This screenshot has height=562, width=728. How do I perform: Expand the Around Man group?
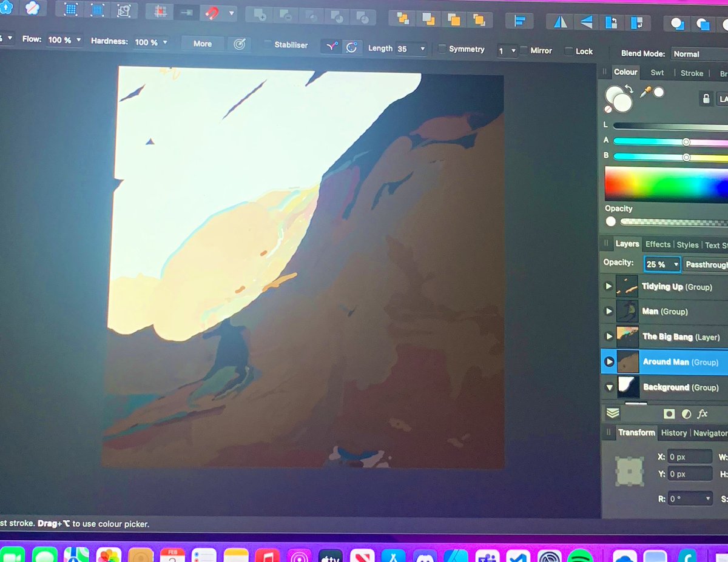610,361
